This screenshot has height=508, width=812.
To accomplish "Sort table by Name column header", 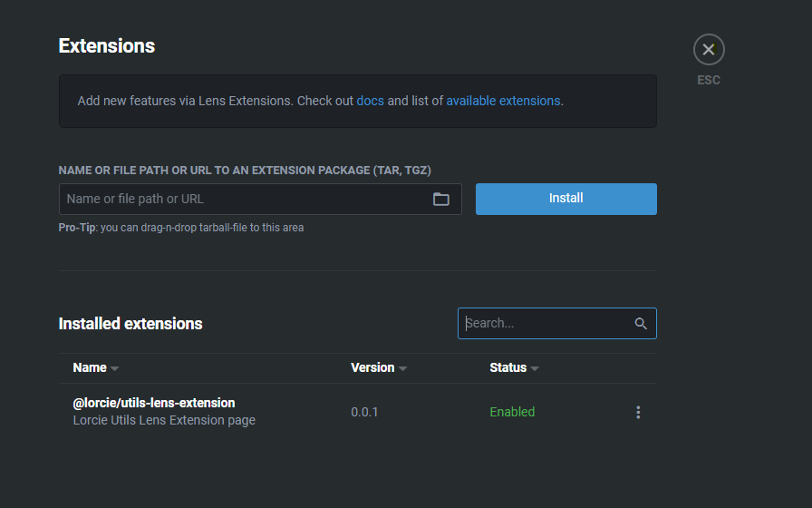I will click(x=90, y=368).
